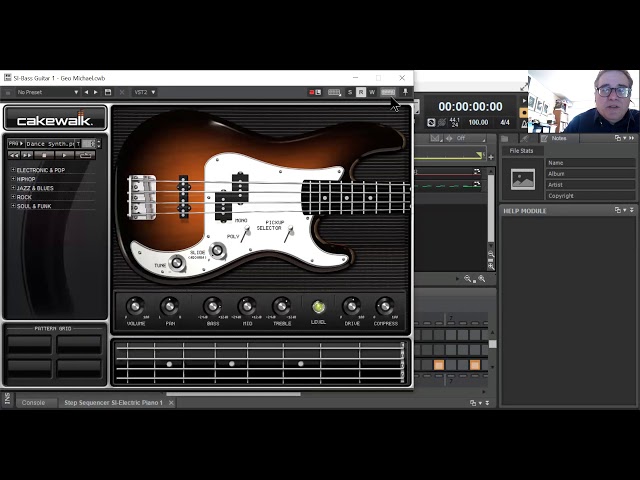This screenshot has width=640, height=480.
Task: Click the COMPRESS knob
Action: [x=385, y=306]
